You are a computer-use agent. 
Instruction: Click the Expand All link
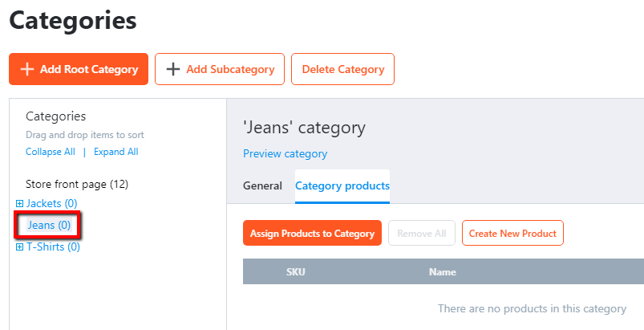point(115,152)
